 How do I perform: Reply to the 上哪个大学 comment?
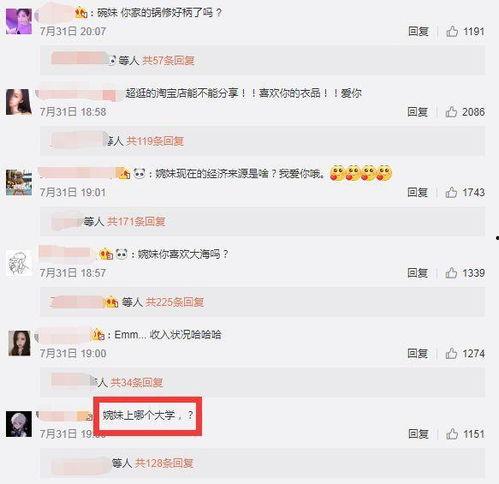tap(418, 434)
